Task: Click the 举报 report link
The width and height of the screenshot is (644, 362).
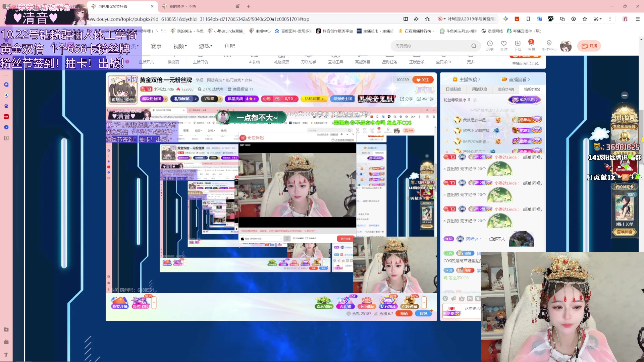Action: coord(200,80)
